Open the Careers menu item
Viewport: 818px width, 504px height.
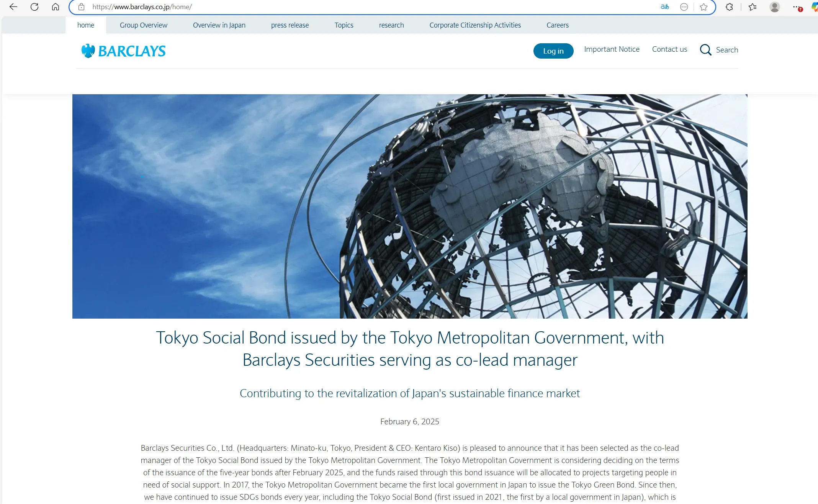click(x=558, y=25)
